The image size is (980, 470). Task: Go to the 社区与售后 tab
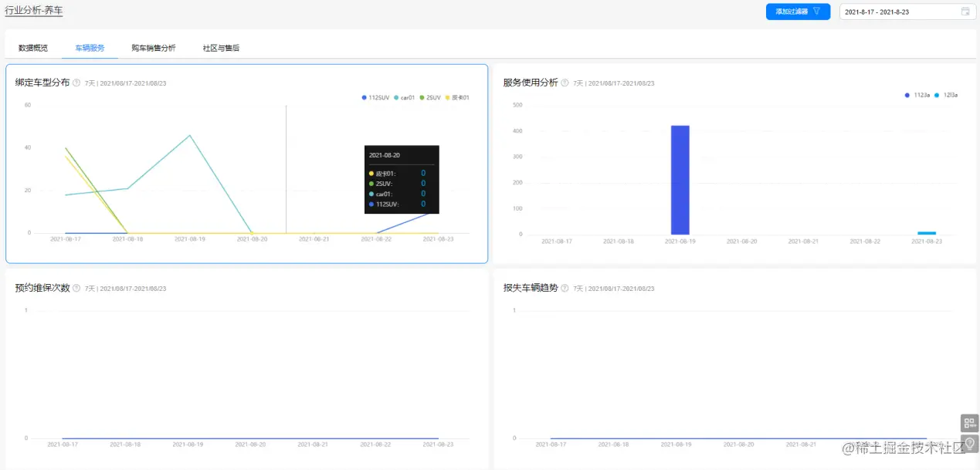(x=221, y=48)
